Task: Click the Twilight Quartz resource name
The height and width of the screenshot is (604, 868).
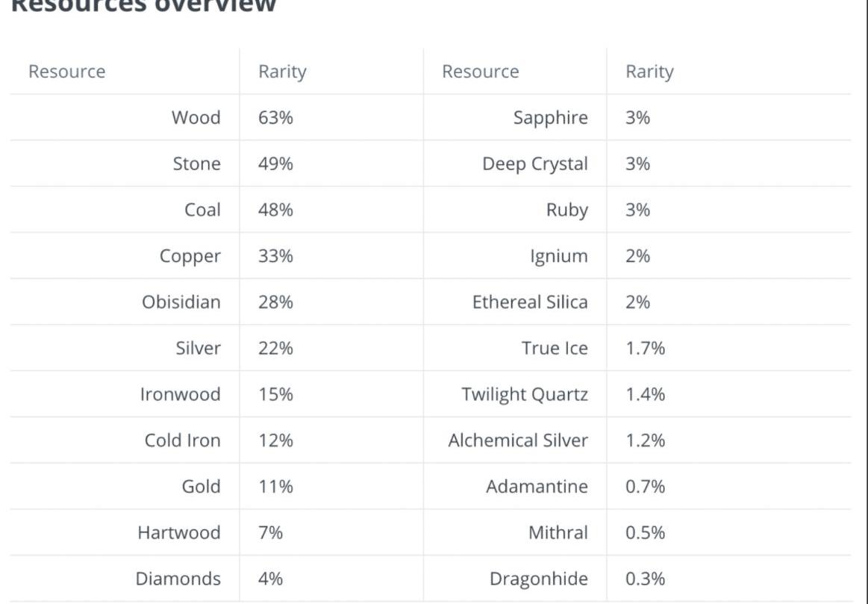Action: pos(524,395)
